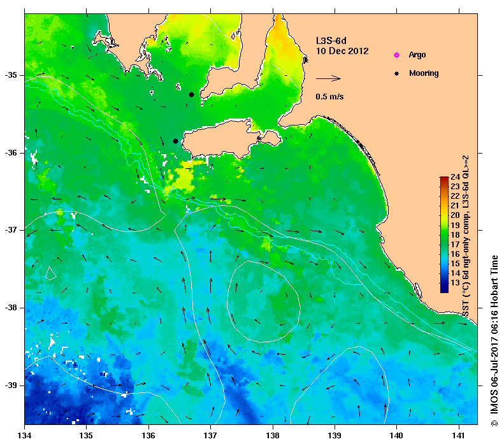Click latitude label '-37'

pos(11,230)
